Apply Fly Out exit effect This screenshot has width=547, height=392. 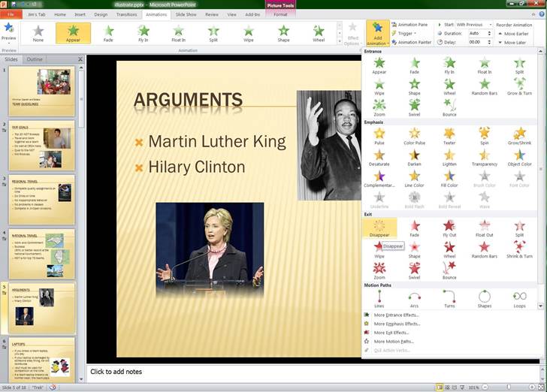449,228
